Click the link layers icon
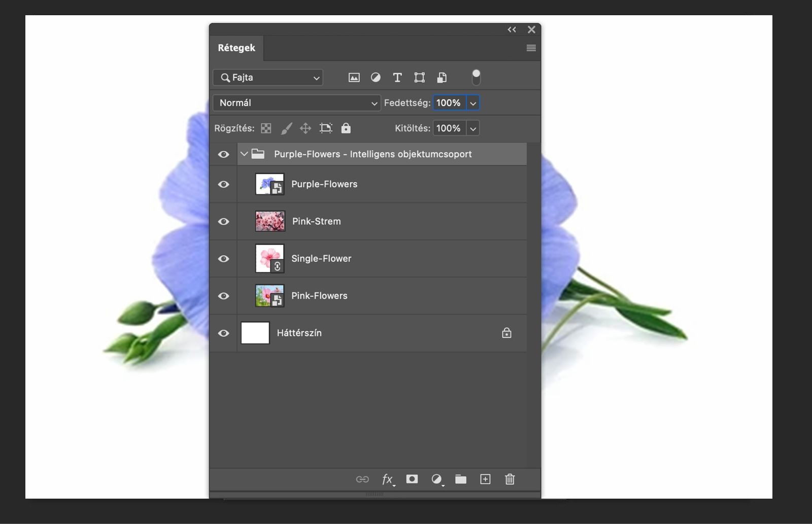Image resolution: width=812 pixels, height=524 pixels. [x=362, y=479]
